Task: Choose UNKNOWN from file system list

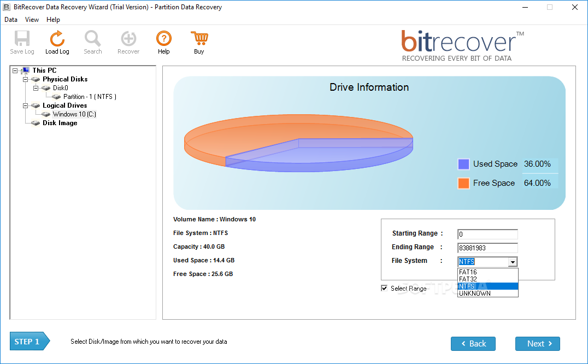Action: [x=487, y=293]
